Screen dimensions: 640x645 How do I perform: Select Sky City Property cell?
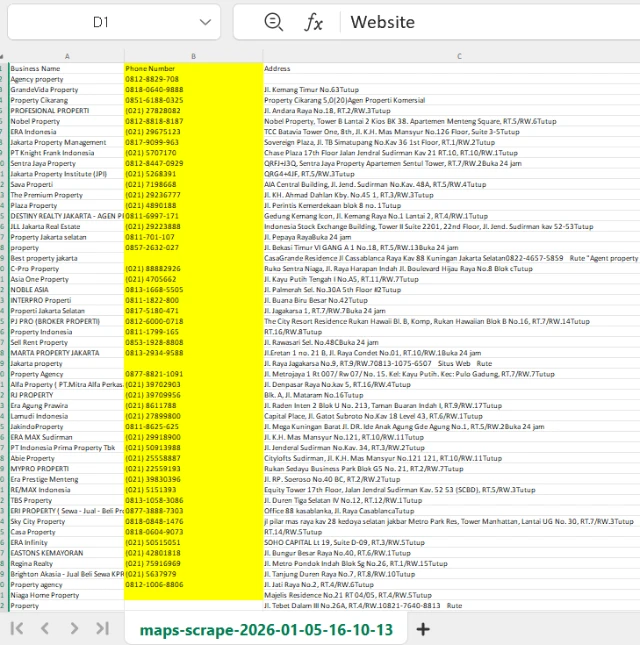click(x=67, y=522)
